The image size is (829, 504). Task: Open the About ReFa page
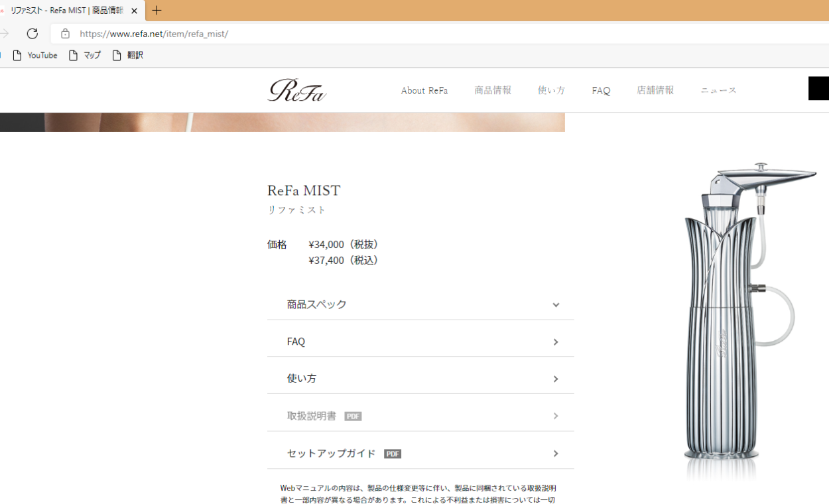click(x=424, y=90)
